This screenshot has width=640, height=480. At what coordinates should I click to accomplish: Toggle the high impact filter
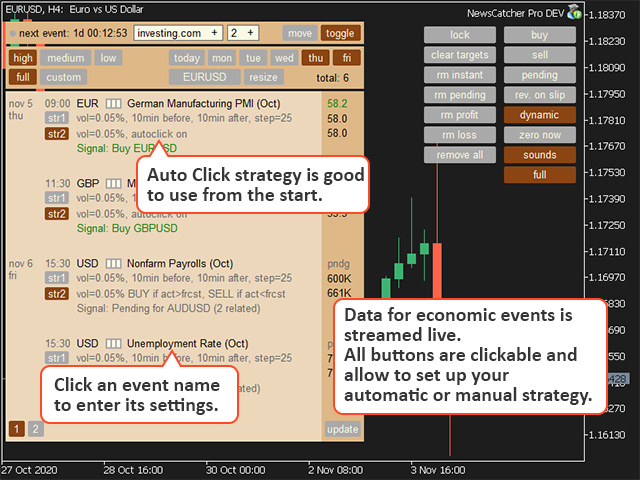[x=23, y=58]
